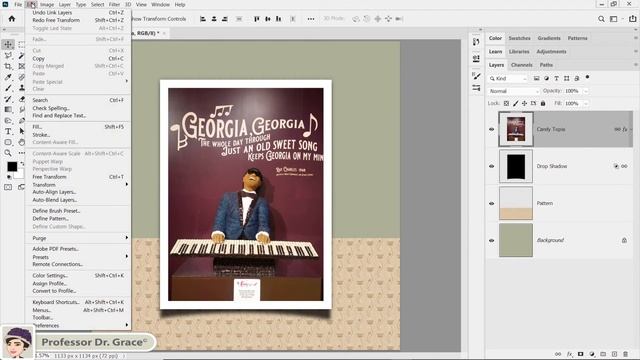This screenshot has height=360, width=640.
Task: Hide the Drop Shadow layer
Action: 491,166
